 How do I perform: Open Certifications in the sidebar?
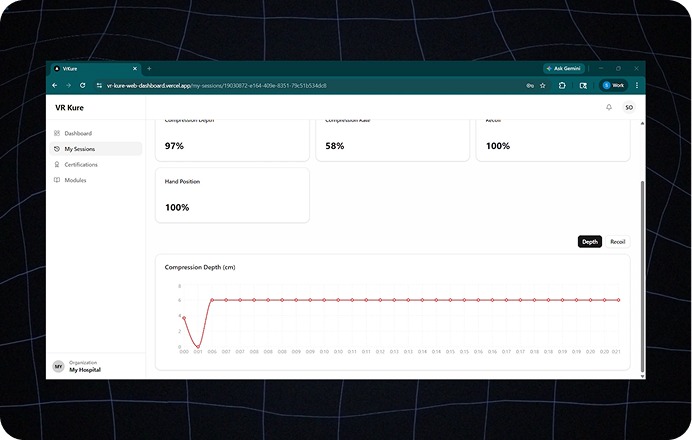pos(96,165)
